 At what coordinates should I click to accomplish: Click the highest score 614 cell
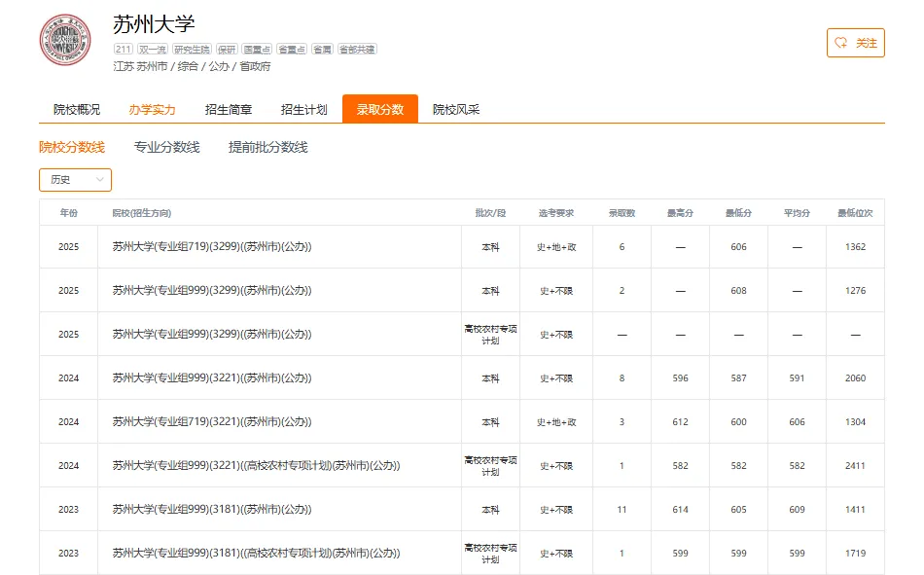tap(680, 509)
